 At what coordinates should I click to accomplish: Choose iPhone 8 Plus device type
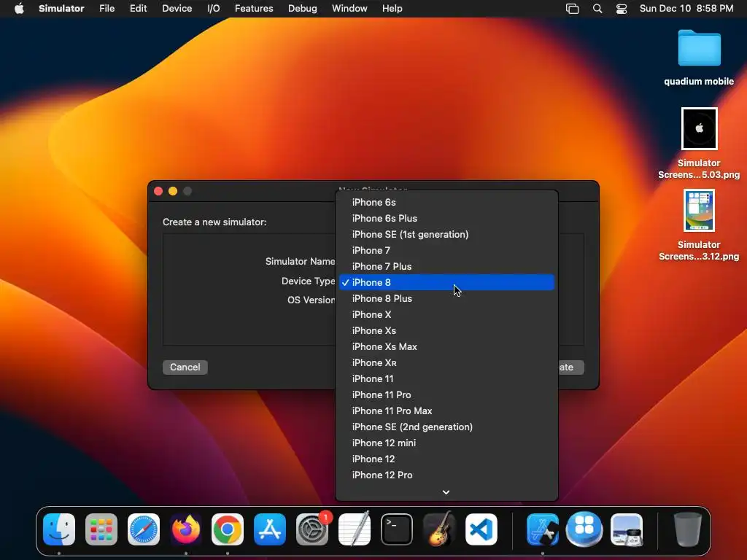coord(446,298)
